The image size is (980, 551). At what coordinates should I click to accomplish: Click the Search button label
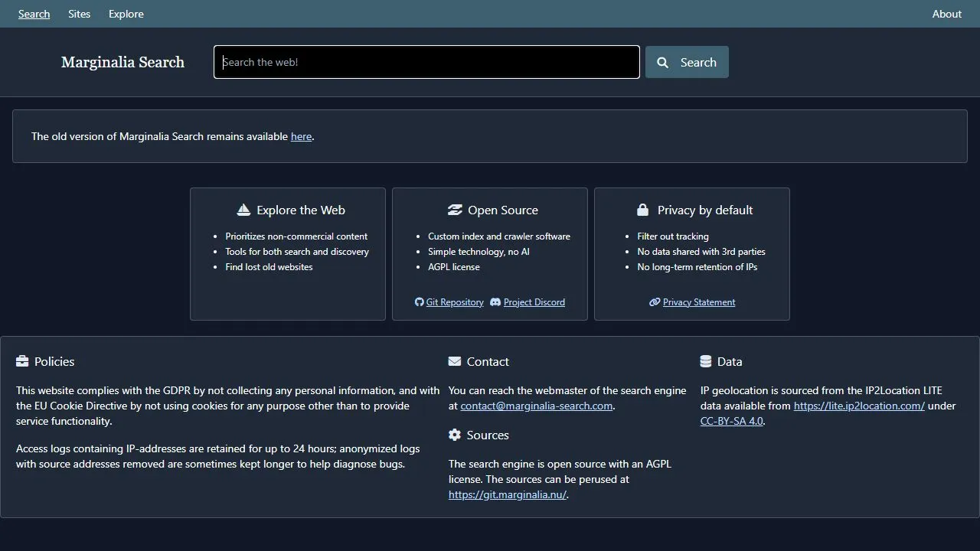coord(698,63)
